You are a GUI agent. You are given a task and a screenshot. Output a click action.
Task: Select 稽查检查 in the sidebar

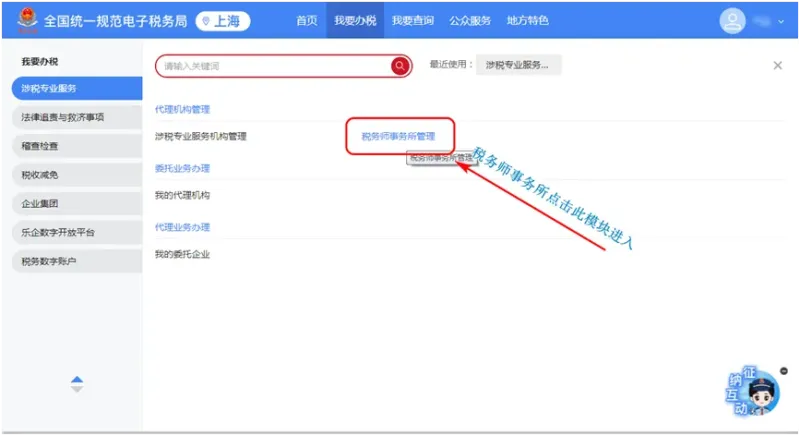[77, 146]
